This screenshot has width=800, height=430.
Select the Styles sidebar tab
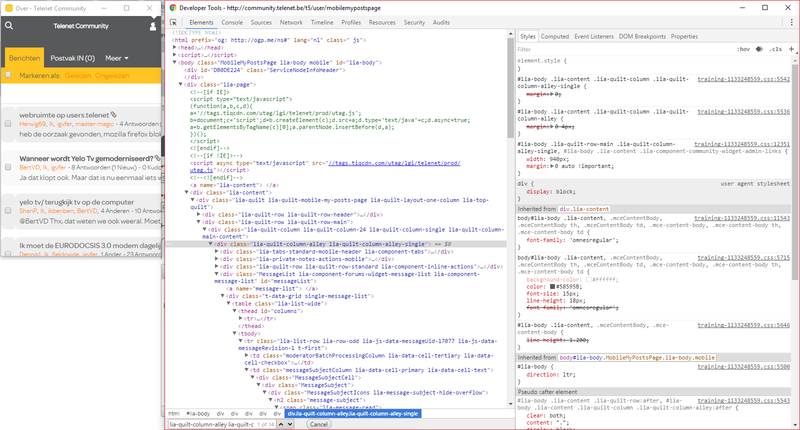pos(528,37)
